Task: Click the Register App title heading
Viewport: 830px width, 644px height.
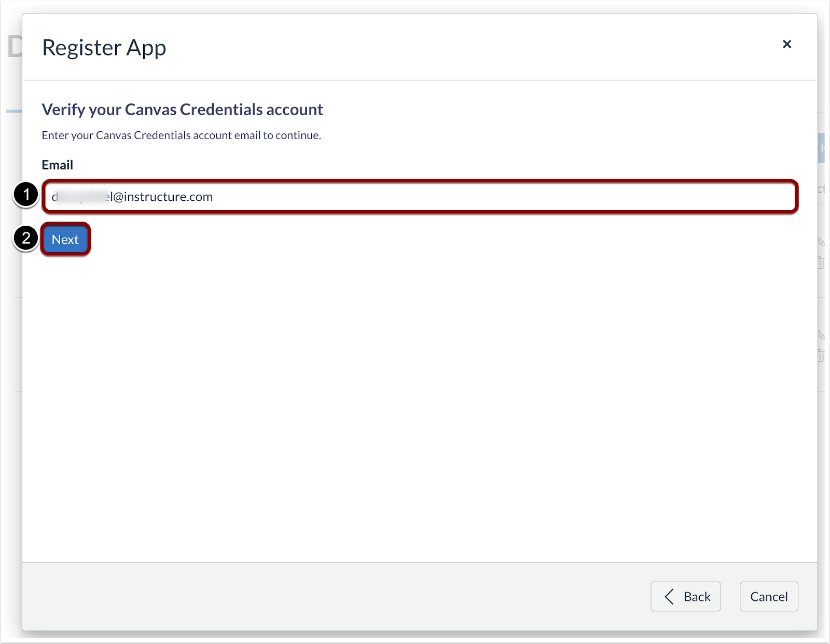Action: pos(104,47)
